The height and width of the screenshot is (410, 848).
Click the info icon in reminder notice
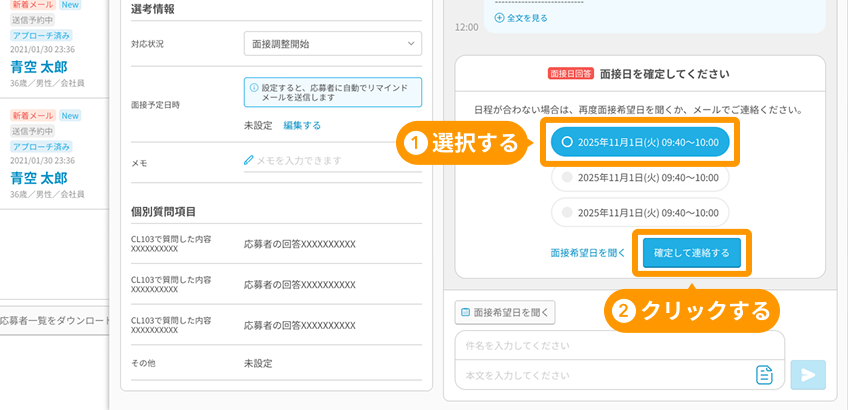tap(254, 88)
